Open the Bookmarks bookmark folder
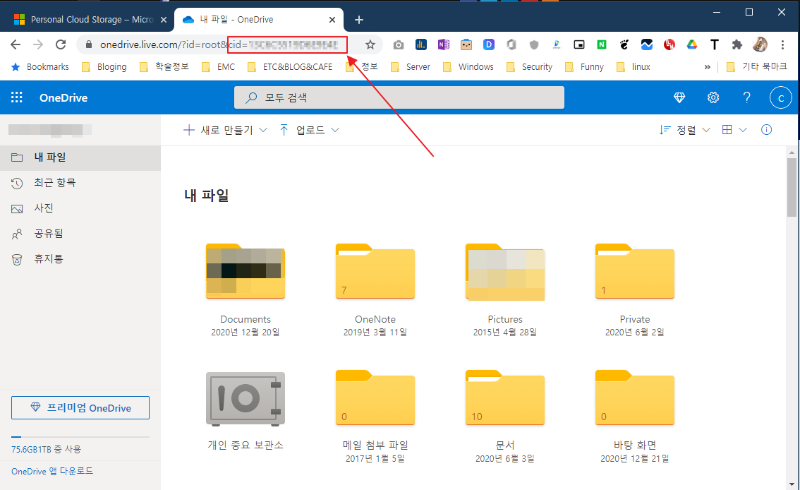Screen dimensions: 800x490 coord(40,67)
